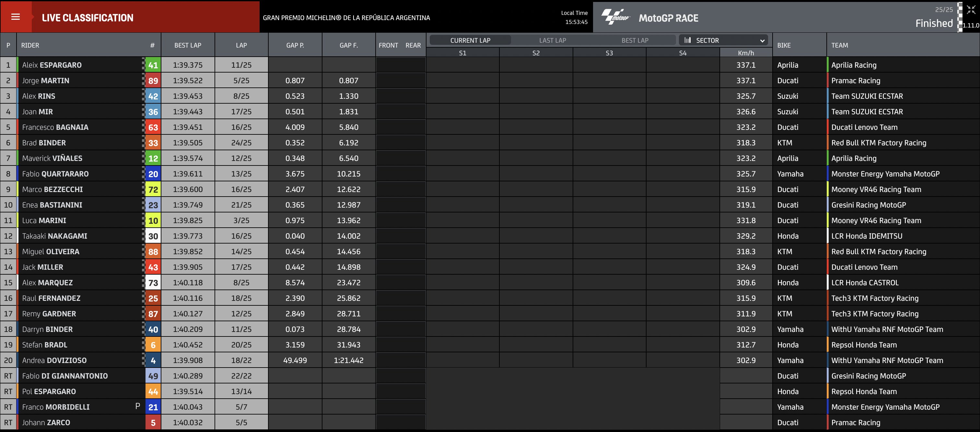Click lap count 24/25 for Brad Binder
980x432 pixels.
pos(241,143)
